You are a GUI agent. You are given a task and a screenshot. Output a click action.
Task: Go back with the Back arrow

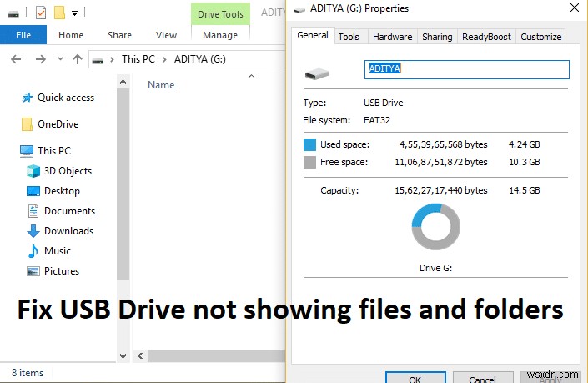pyautogui.click(x=16, y=59)
